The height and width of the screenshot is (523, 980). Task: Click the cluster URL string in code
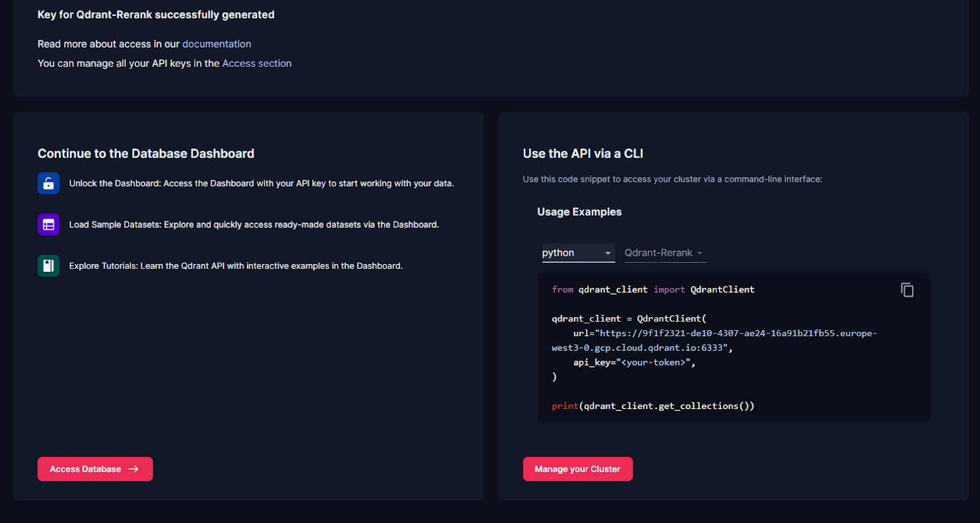click(723, 334)
